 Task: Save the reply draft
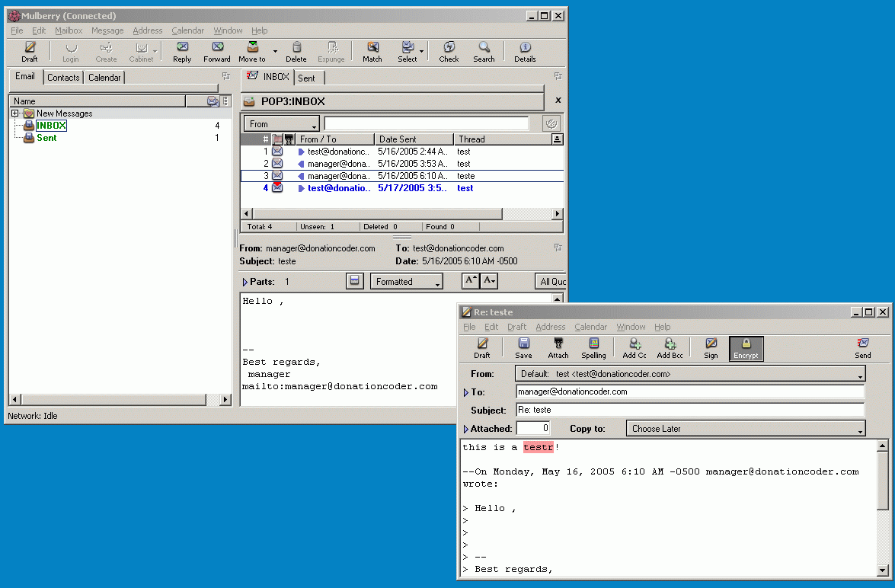click(x=523, y=347)
